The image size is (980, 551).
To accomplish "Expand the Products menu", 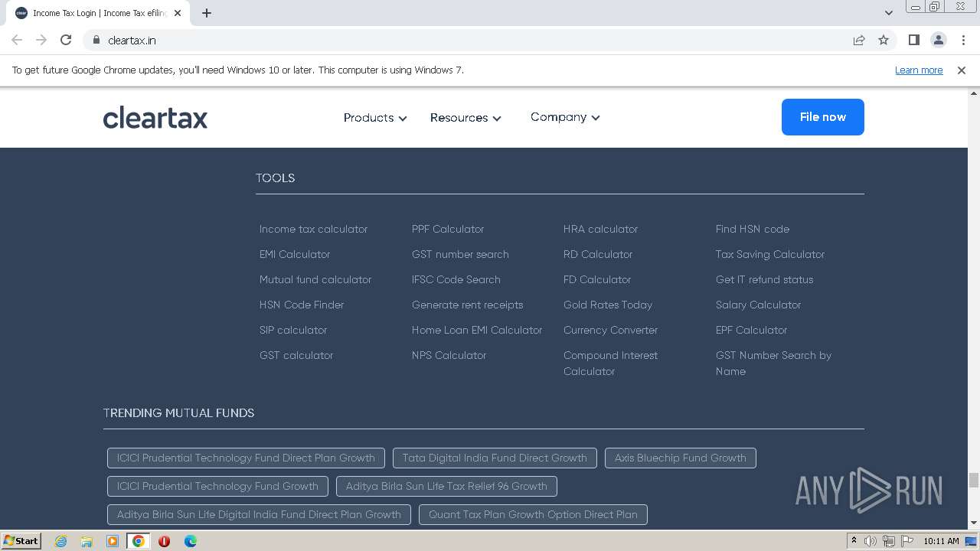I will coord(375,118).
